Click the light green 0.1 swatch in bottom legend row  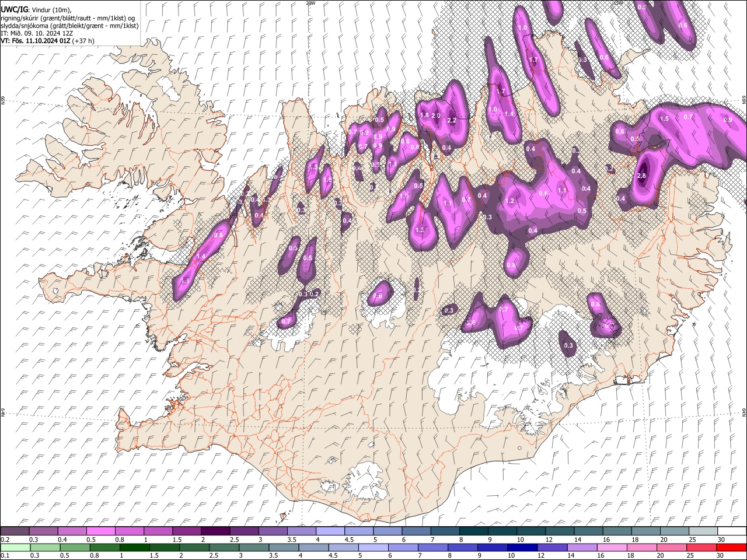[x=15, y=547]
